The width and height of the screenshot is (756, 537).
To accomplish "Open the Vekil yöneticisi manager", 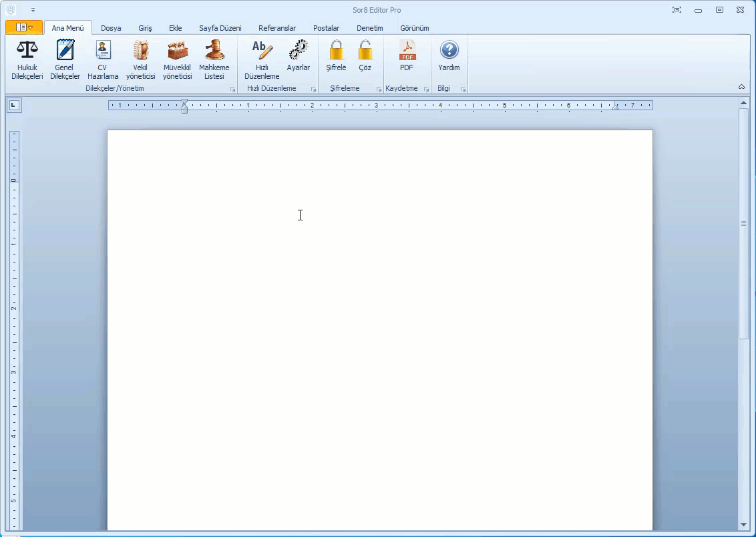I will point(140,59).
